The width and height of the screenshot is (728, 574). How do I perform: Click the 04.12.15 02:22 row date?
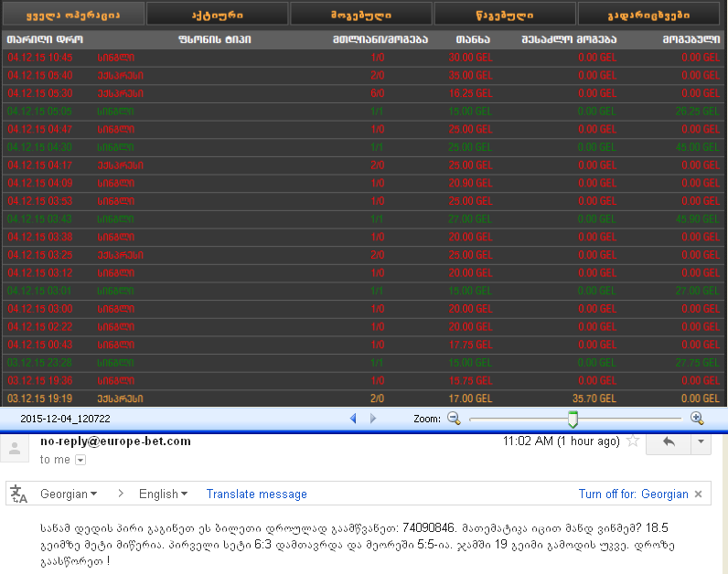(x=40, y=326)
